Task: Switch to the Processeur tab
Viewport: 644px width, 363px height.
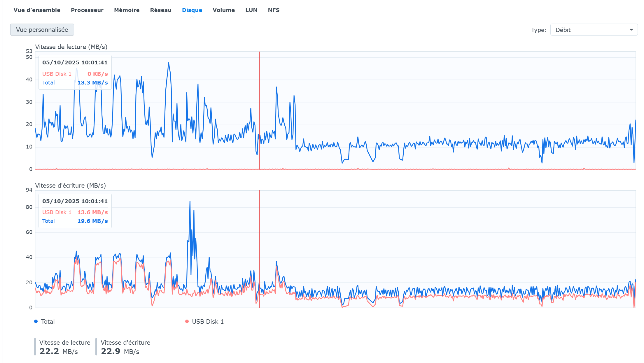Action: 87,10
